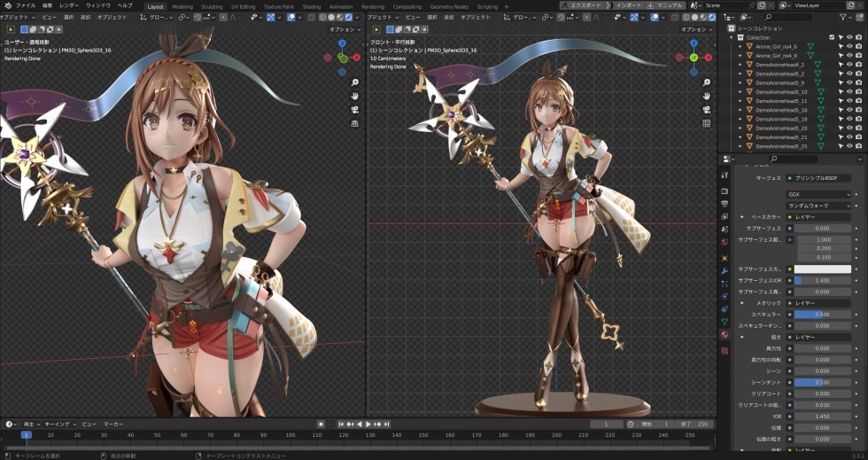The height and width of the screenshot is (460, 868).
Task: Uncheck the Collection exclude checkbox
Action: point(832,37)
